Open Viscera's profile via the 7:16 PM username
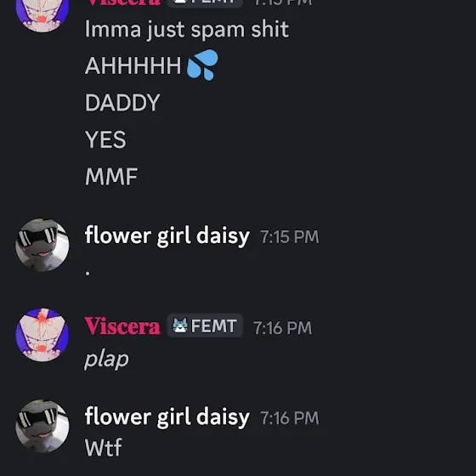This screenshot has height=476, width=476. [122, 326]
